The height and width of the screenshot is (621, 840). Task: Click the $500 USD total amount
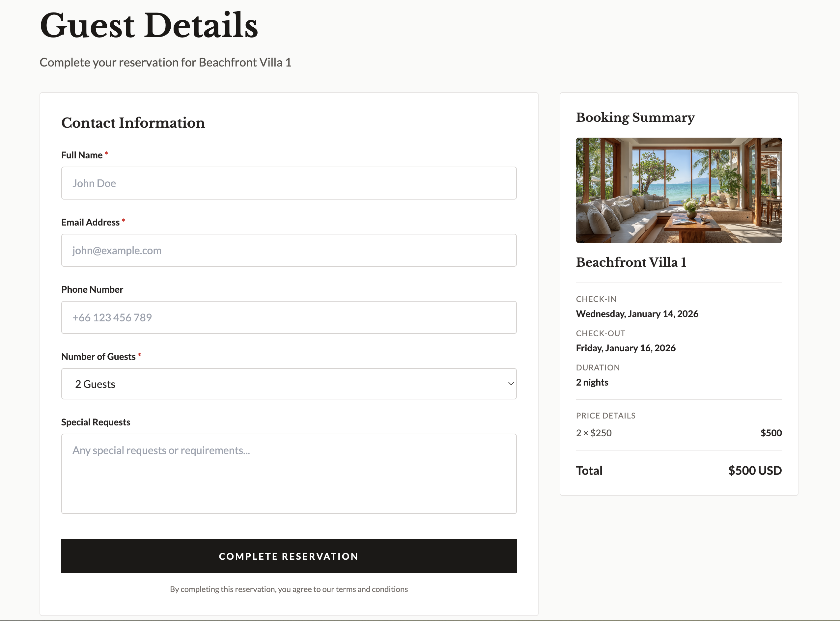(x=755, y=471)
